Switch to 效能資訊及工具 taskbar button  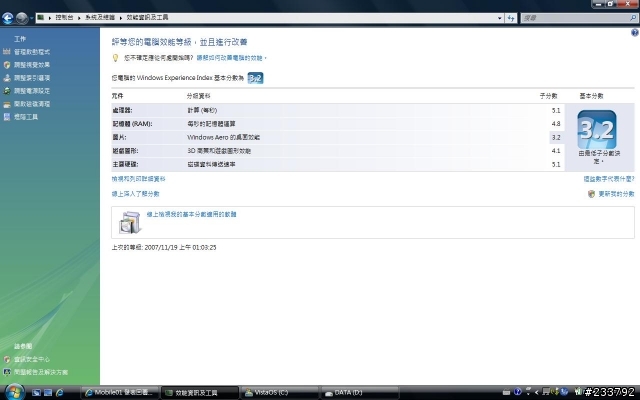click(200, 393)
